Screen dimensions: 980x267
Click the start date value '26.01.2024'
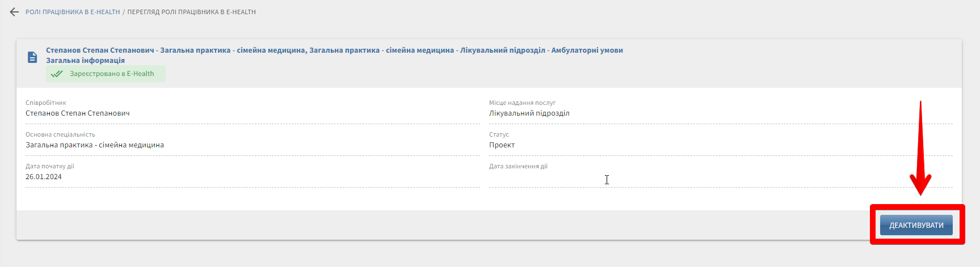click(44, 177)
